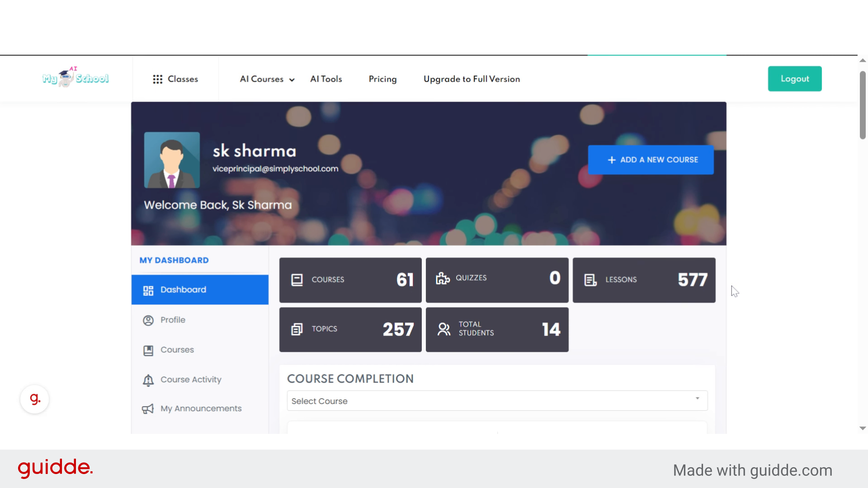The height and width of the screenshot is (488, 868).
Task: Click the Quizzes puzzle piece icon
Action: (443, 278)
